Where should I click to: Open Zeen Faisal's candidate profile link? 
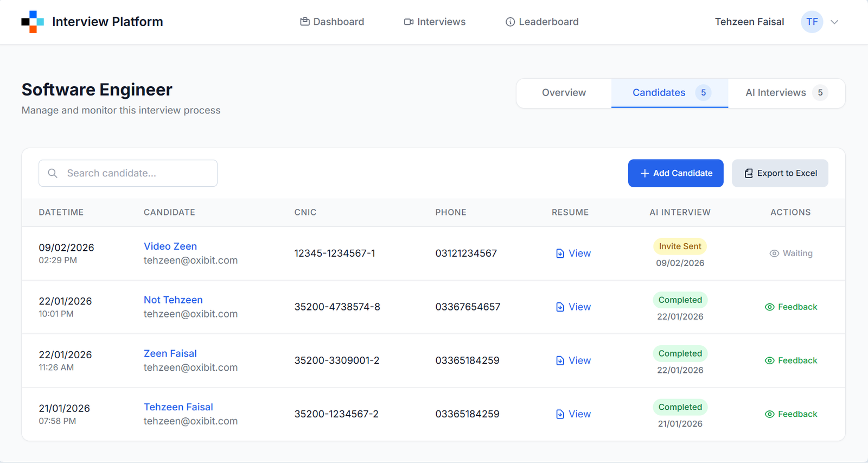(170, 353)
